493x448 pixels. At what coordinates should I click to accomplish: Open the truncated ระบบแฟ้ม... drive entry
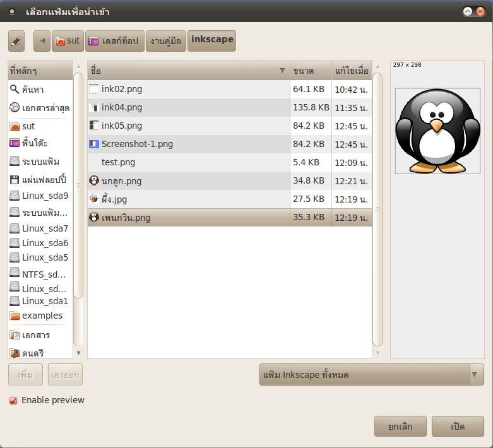pyautogui.click(x=40, y=213)
